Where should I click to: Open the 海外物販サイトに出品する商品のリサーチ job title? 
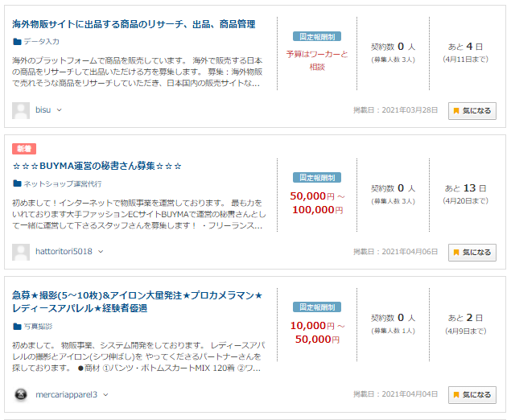tap(134, 24)
